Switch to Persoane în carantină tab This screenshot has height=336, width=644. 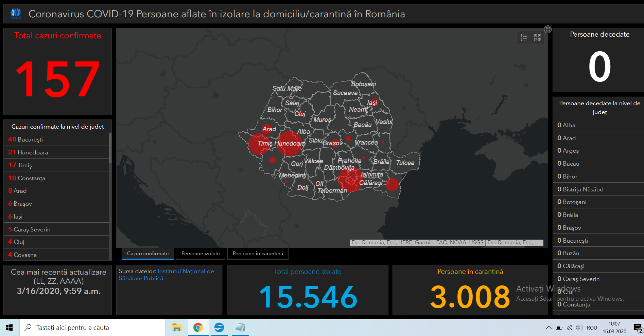[x=258, y=254]
